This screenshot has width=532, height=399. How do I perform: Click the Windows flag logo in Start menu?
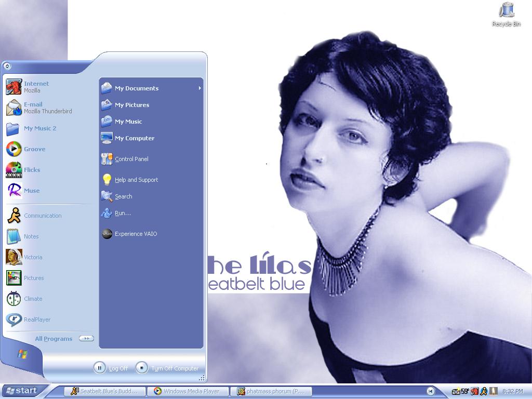pos(22,354)
